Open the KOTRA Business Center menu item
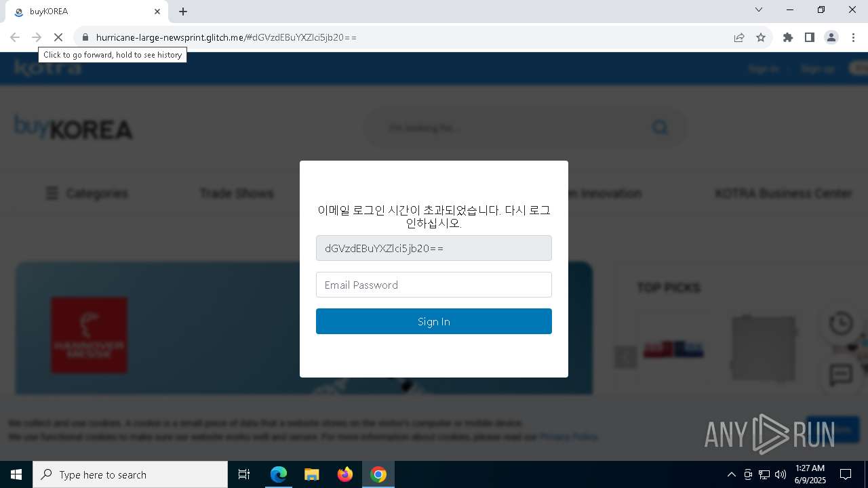The height and width of the screenshot is (488, 868). coord(783,194)
